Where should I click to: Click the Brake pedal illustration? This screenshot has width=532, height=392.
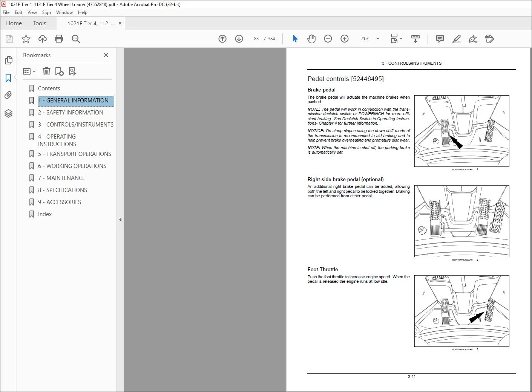461,131
